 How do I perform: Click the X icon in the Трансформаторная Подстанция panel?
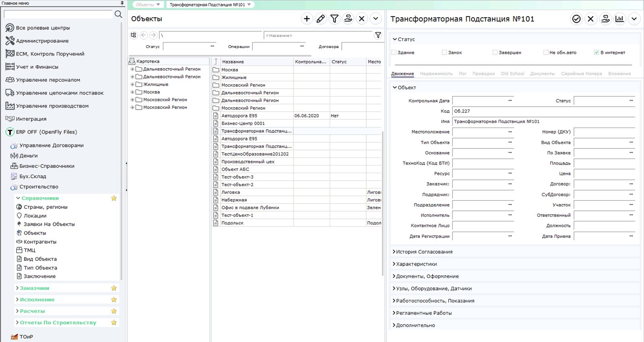(x=590, y=19)
